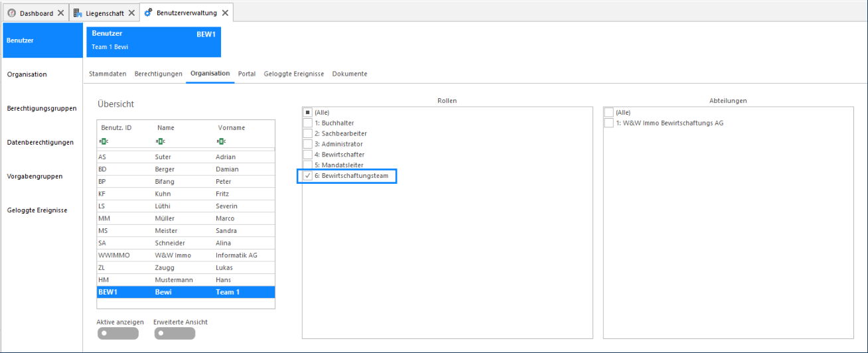Close the Dashboard tab
The image size is (868, 353).
61,13
